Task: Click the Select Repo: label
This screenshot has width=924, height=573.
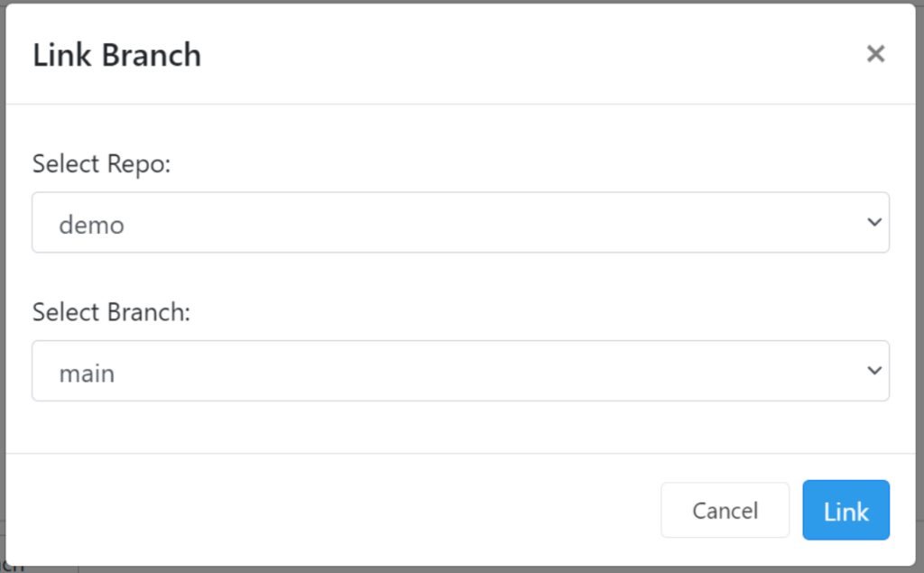Action: pos(101,164)
